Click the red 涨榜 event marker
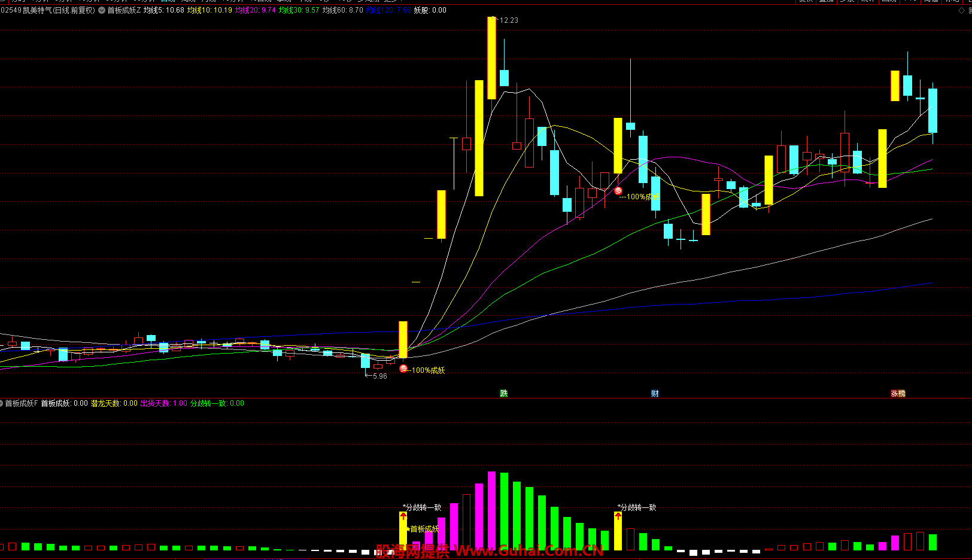 [x=898, y=393]
